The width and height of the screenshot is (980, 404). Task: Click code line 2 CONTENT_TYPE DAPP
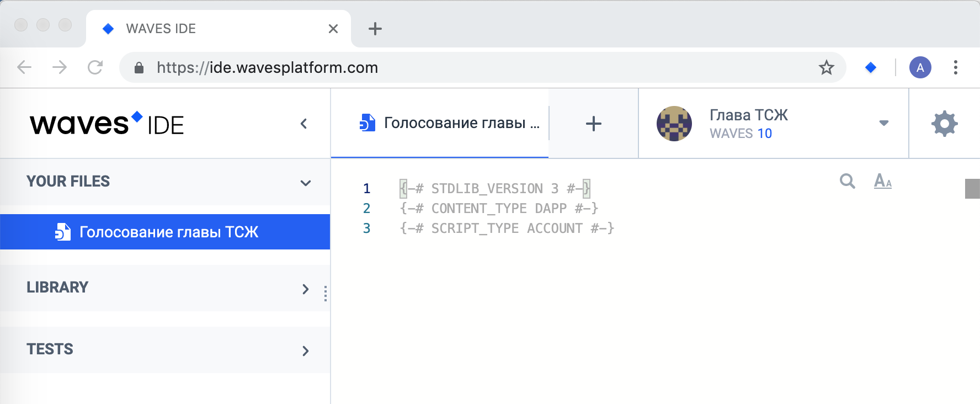[x=499, y=209]
